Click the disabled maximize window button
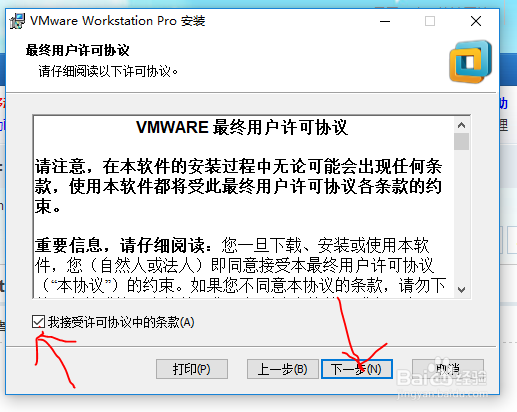The image size is (517, 412). click(x=430, y=21)
